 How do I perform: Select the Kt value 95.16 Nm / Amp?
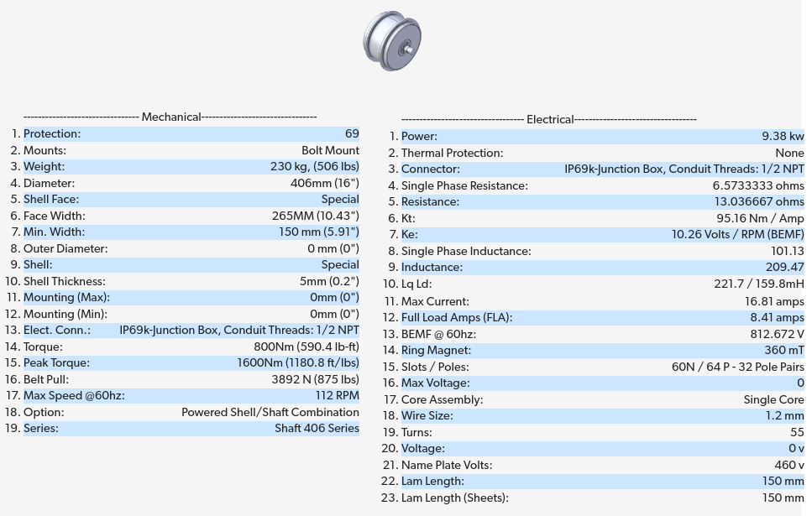(759, 218)
